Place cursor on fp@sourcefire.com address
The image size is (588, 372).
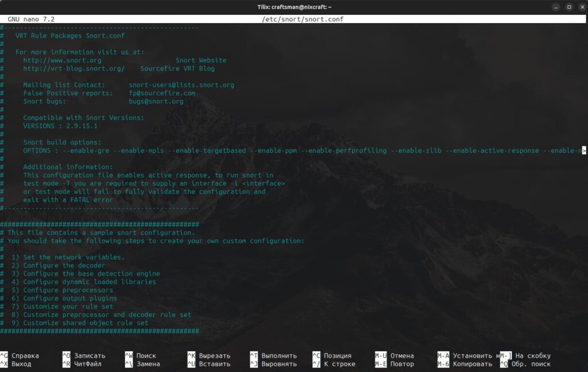(x=162, y=93)
